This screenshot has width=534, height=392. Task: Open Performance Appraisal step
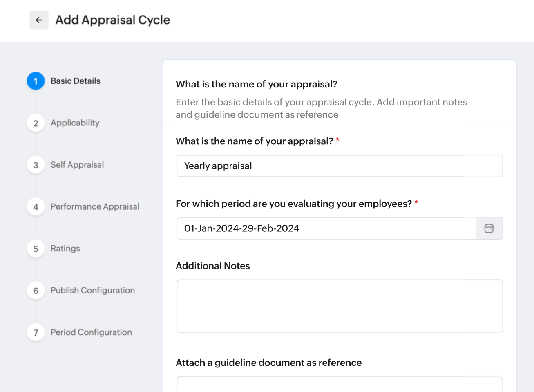point(95,207)
